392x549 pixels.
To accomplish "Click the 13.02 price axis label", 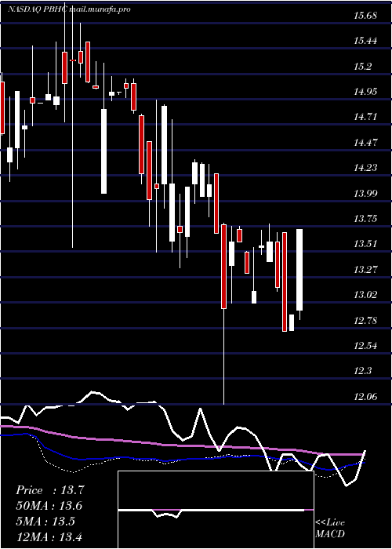I will click(366, 295).
